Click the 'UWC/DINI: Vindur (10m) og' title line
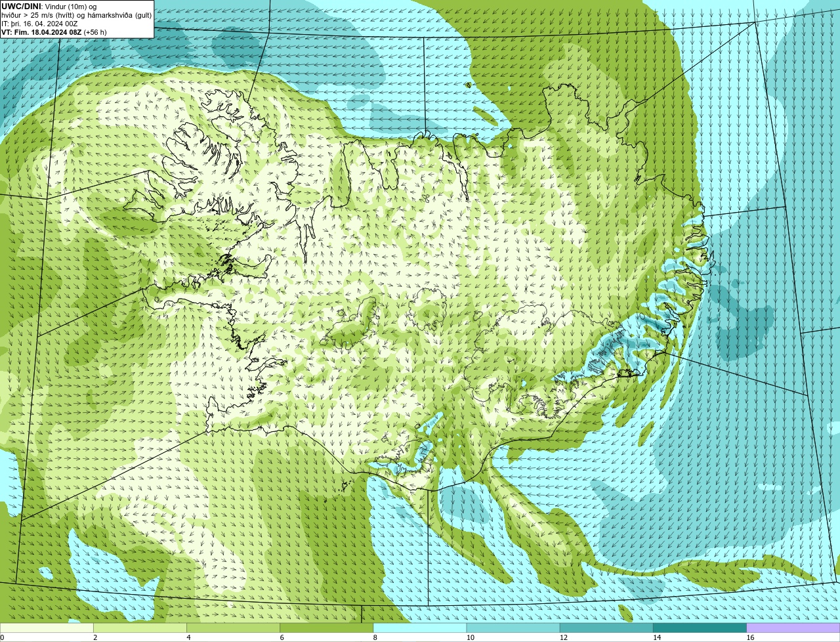 click(49, 7)
